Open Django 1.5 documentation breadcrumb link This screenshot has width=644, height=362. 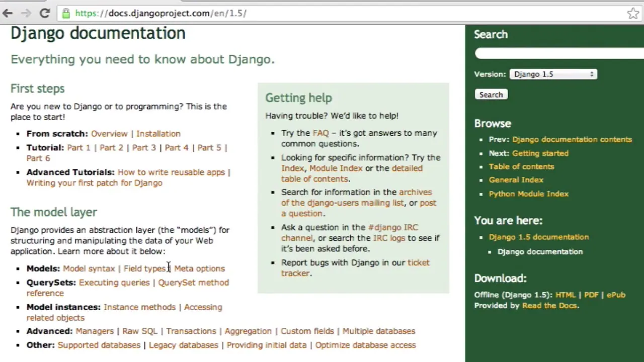click(539, 237)
